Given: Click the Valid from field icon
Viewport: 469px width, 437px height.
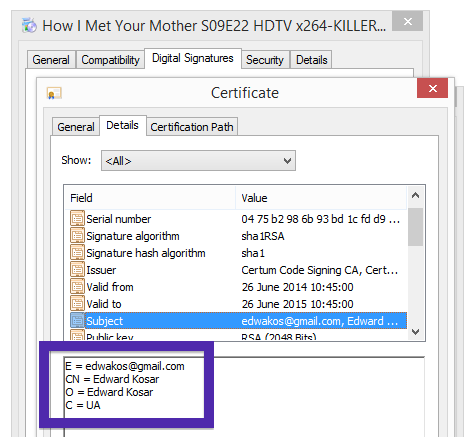Looking at the screenshot, I should point(77,287).
